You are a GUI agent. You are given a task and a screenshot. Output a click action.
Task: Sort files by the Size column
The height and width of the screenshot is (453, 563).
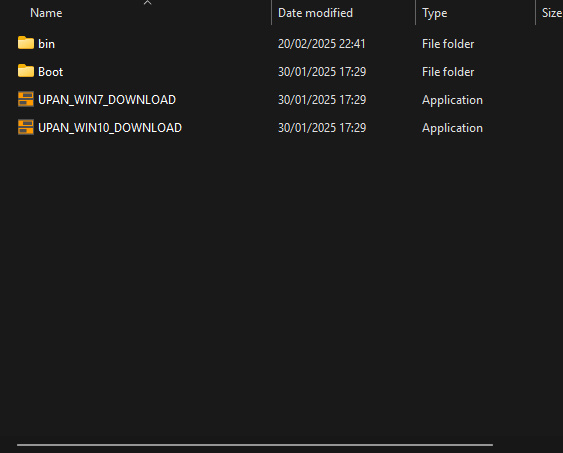552,13
